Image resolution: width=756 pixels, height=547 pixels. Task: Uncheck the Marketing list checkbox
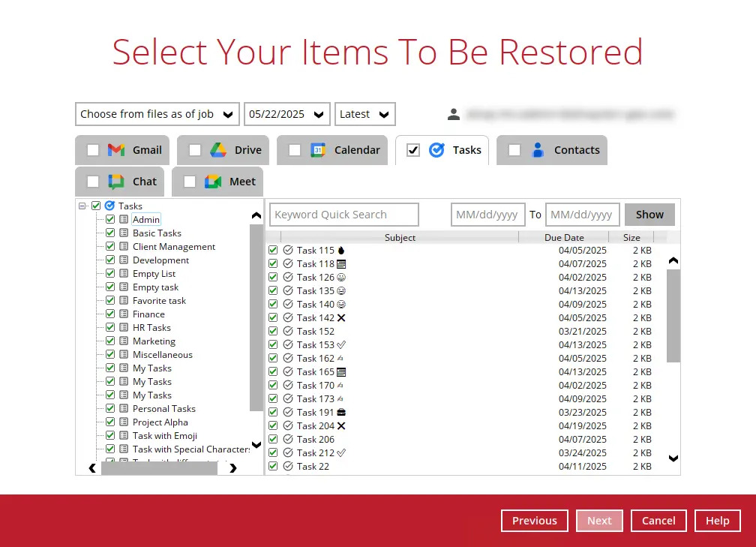click(x=110, y=341)
